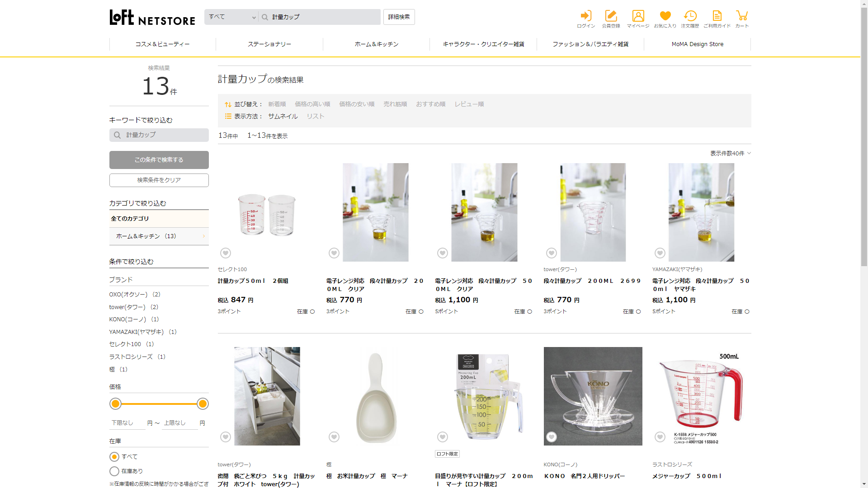Click the left price slider handle

coord(116,404)
